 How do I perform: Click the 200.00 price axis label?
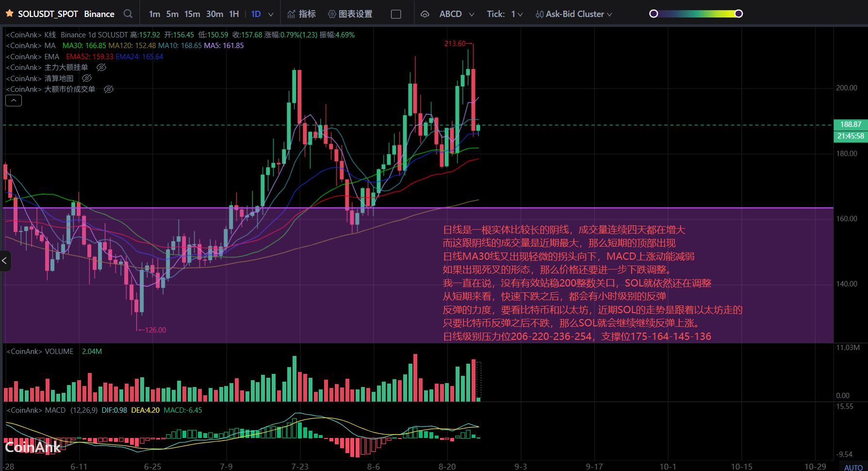[x=847, y=88]
